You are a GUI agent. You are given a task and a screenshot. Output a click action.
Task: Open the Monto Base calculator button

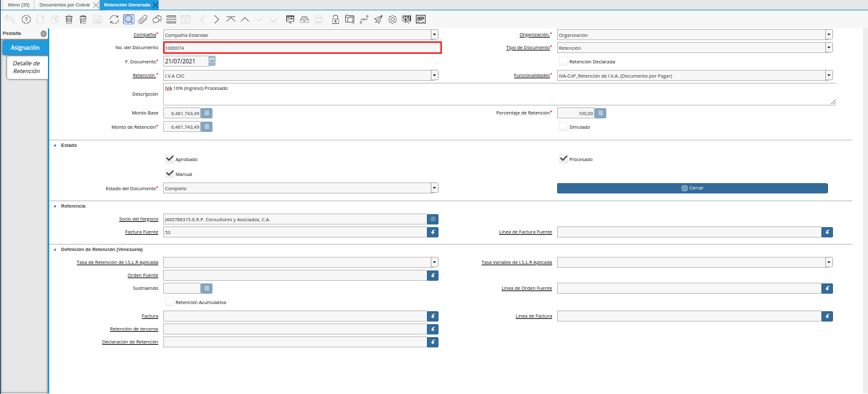point(207,113)
